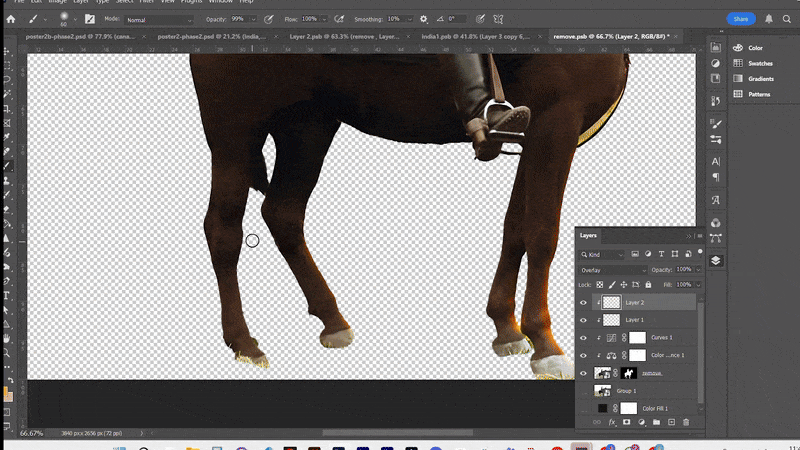The width and height of the screenshot is (800, 450).
Task: Open Layers panel icon in dock
Action: point(716,261)
